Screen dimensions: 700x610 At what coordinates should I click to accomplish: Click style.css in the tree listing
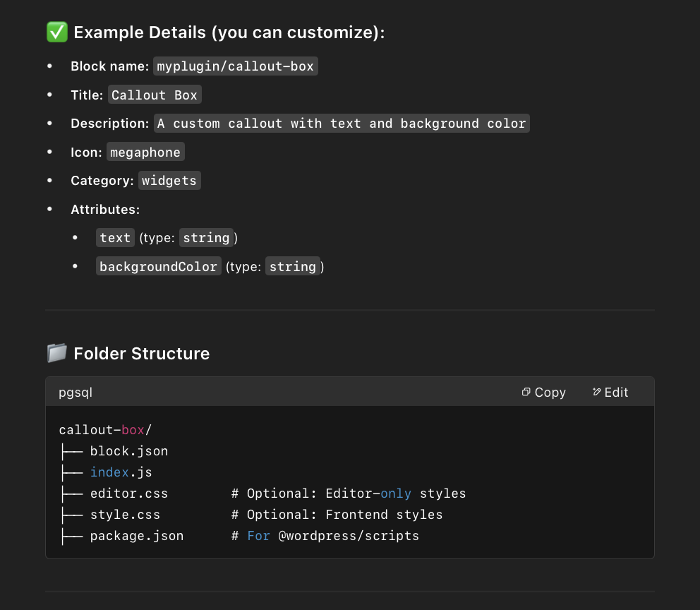125,515
